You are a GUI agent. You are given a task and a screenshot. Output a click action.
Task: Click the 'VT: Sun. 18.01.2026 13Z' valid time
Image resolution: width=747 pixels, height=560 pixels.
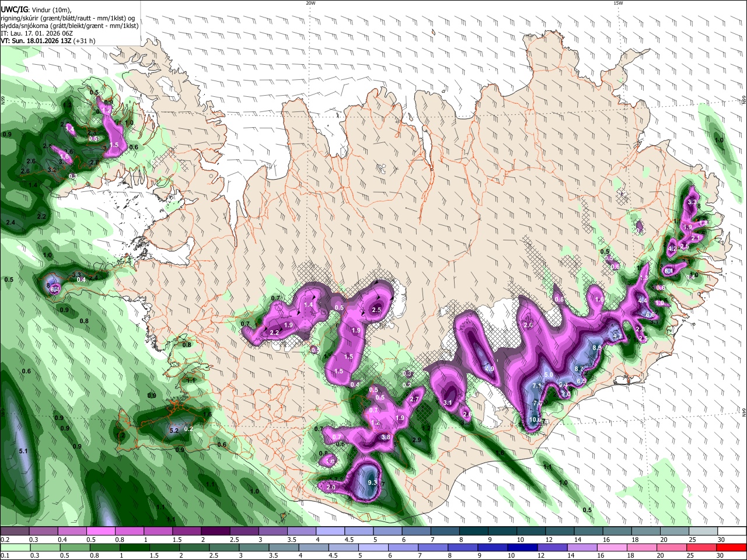coord(36,41)
